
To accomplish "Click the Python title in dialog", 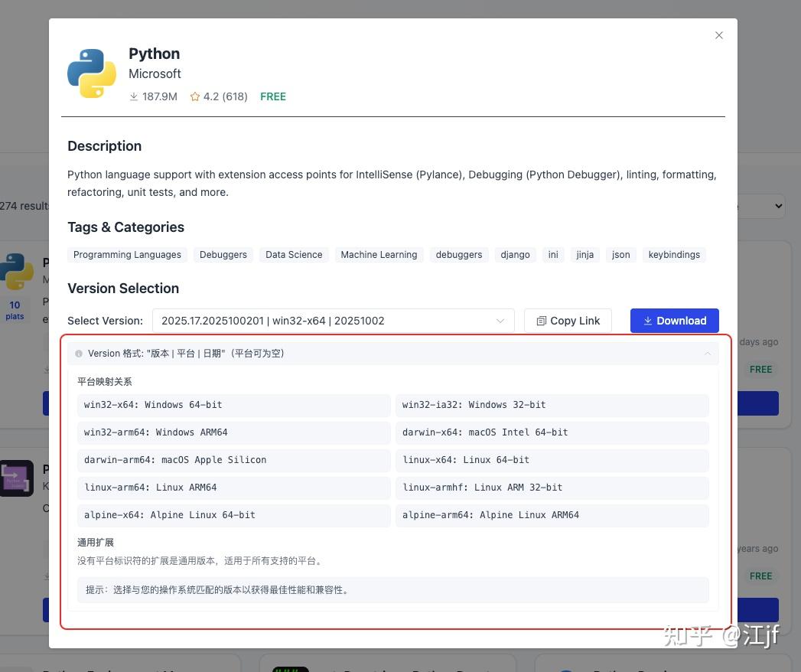I will click(x=155, y=54).
